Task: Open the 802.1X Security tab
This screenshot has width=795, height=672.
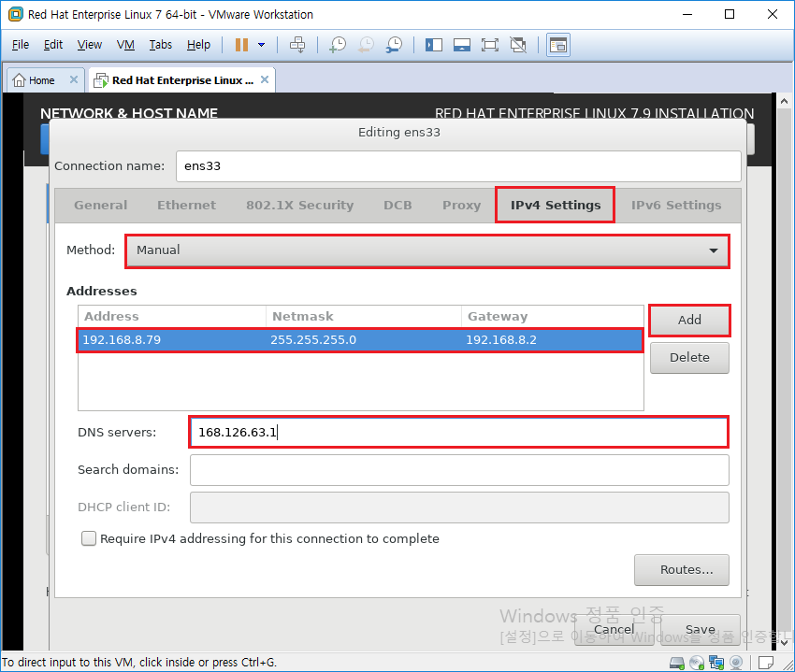Action: pyautogui.click(x=299, y=206)
